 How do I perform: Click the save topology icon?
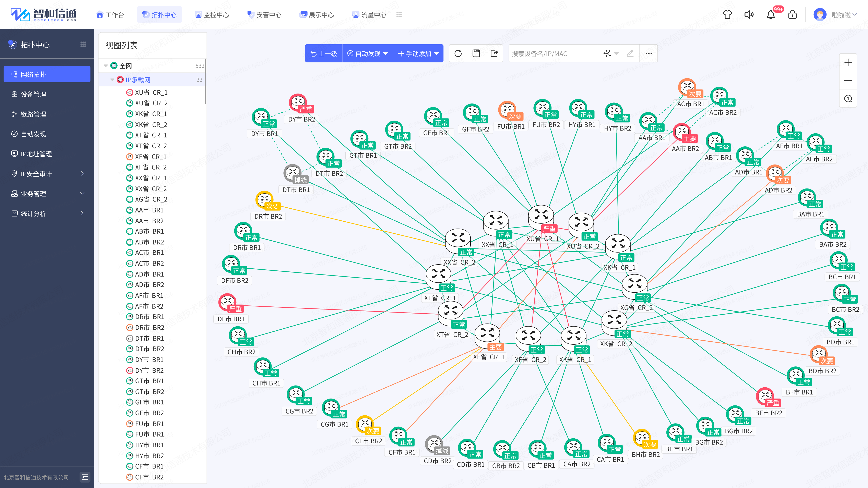(476, 53)
